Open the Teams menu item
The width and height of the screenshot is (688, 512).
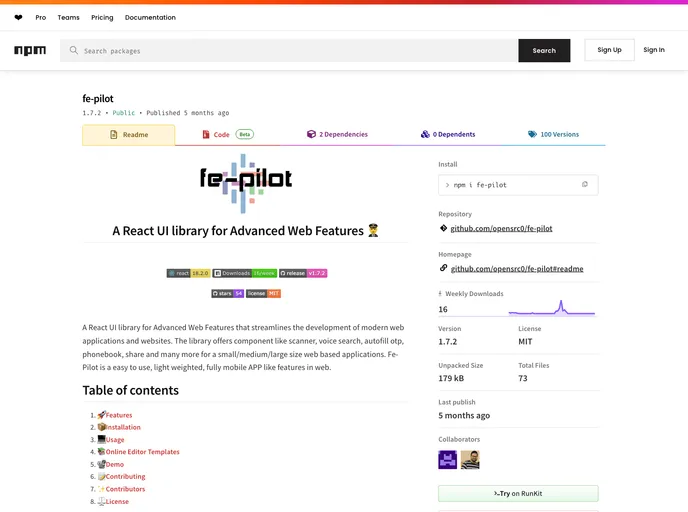coord(68,18)
